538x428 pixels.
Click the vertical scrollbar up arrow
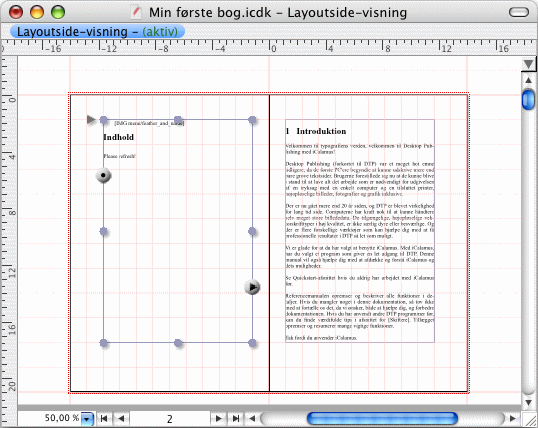[x=528, y=80]
